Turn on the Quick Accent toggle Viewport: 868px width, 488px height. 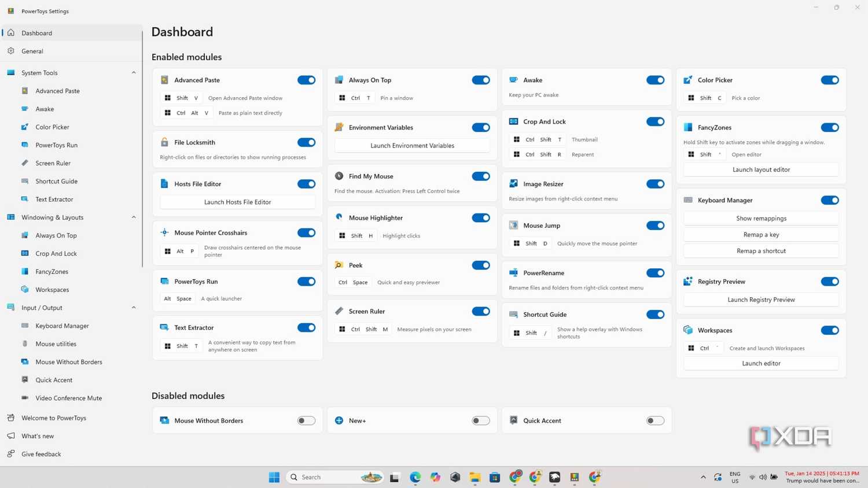point(656,421)
